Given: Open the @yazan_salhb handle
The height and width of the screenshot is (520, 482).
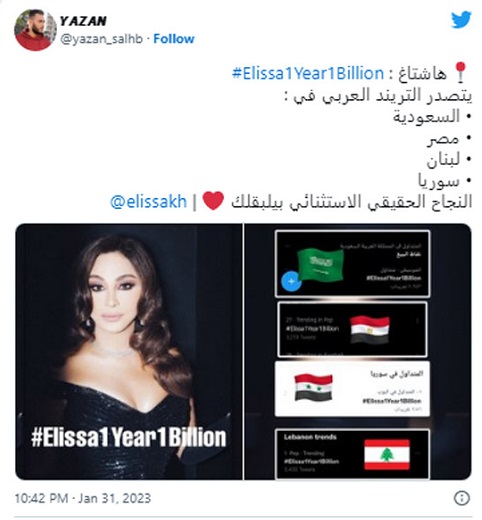Looking at the screenshot, I should tap(101, 39).
